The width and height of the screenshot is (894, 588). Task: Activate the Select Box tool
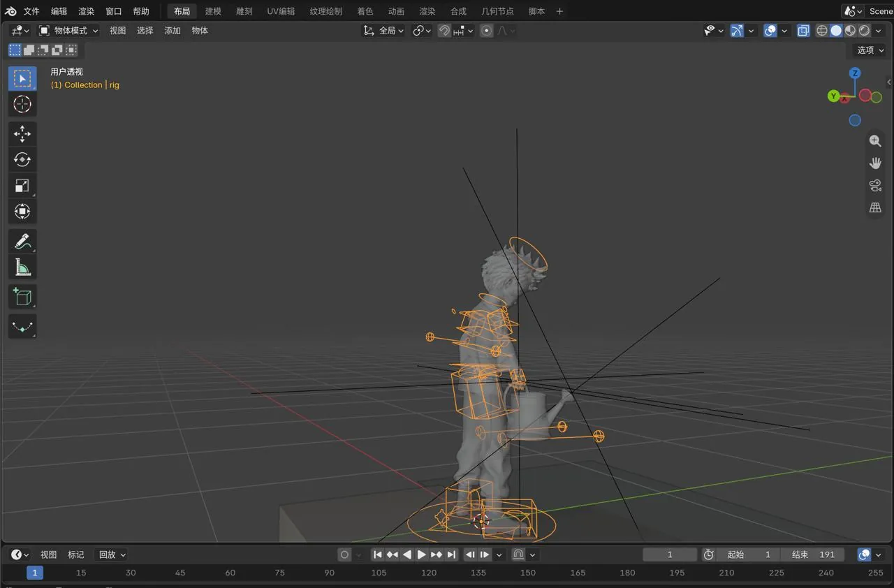coord(22,78)
